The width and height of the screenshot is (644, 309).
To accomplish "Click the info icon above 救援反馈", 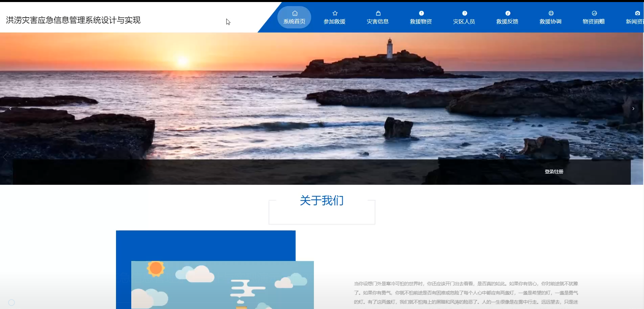I will point(507,13).
